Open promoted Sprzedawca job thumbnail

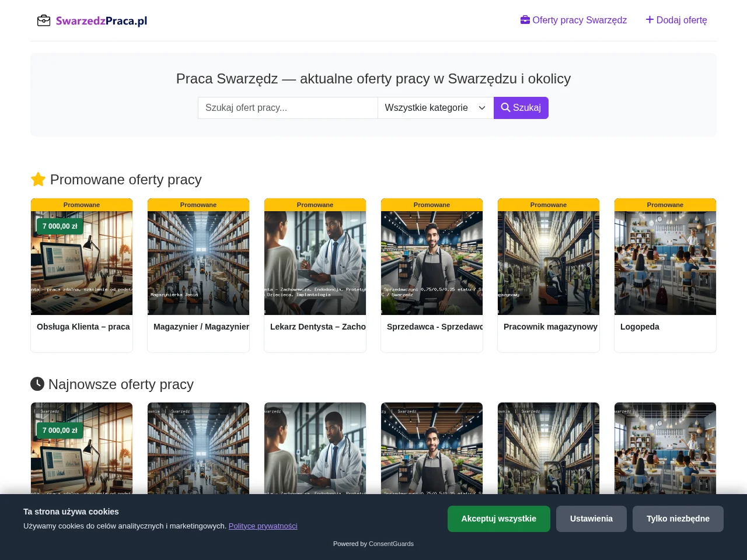coord(432,263)
